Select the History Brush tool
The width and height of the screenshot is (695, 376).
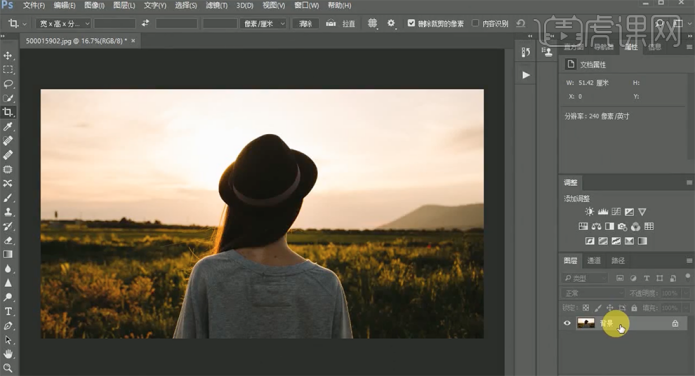pos(8,226)
